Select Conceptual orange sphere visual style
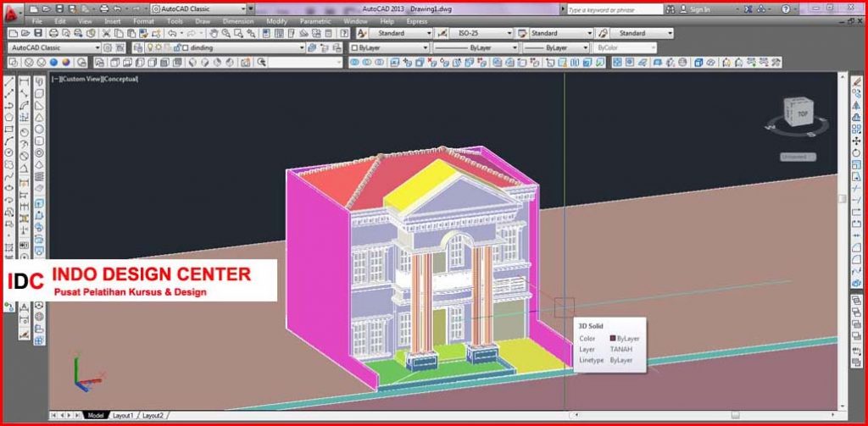The height and width of the screenshot is (426, 868). tap(66, 63)
